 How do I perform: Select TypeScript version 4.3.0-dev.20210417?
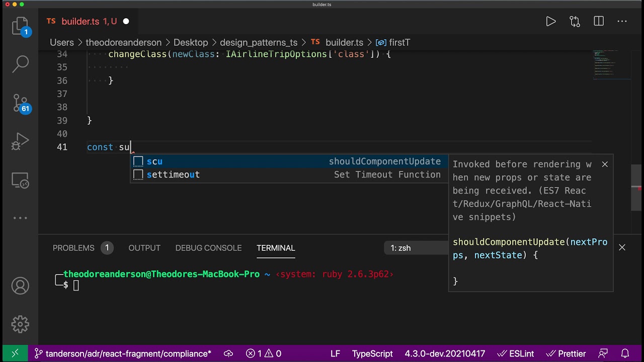445,353
